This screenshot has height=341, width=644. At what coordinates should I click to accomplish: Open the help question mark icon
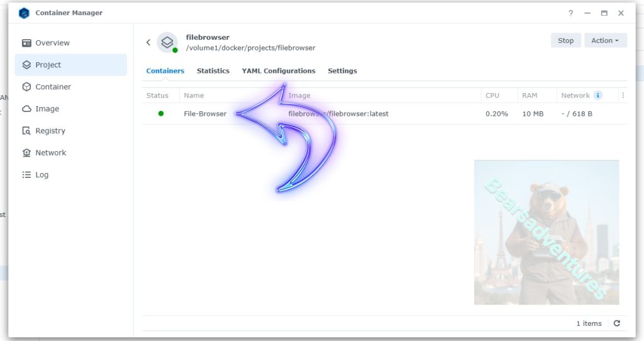point(571,13)
